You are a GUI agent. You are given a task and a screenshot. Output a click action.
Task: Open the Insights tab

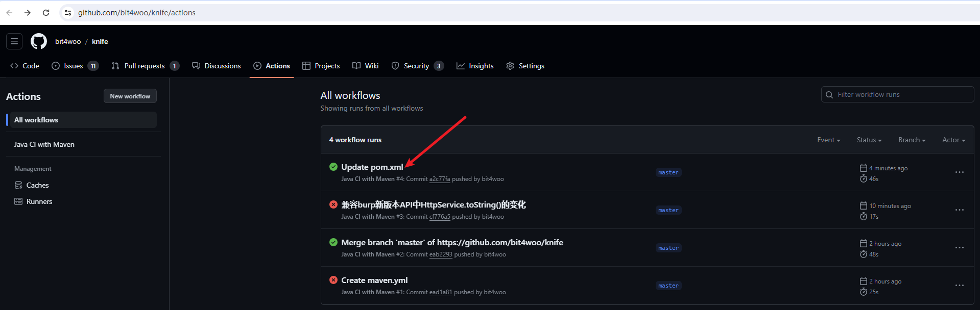click(x=475, y=66)
